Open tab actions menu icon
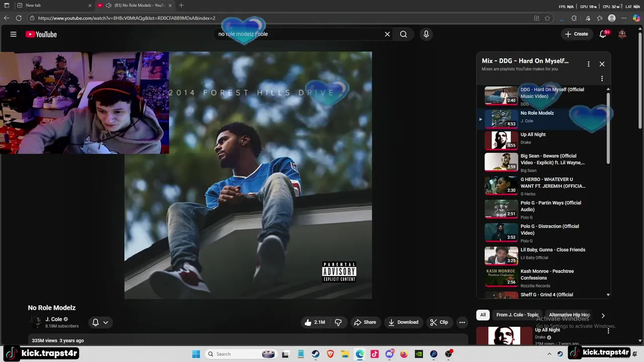This screenshot has height=362, width=644. 7,6
